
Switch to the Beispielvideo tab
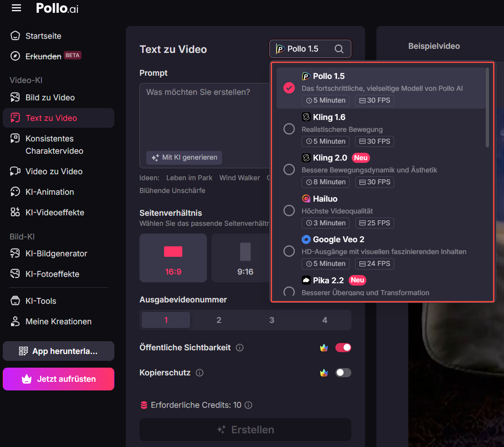434,46
